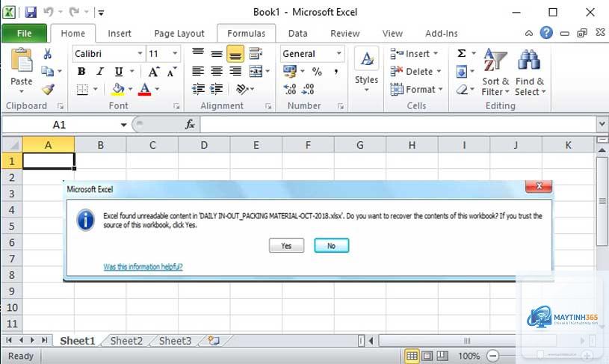Toggle Bold formatting
Screen dimensions: 609x364
[x=81, y=72]
